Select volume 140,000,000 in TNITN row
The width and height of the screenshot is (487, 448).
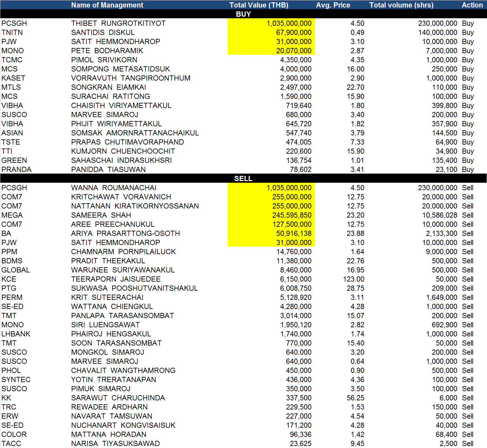pos(438,32)
